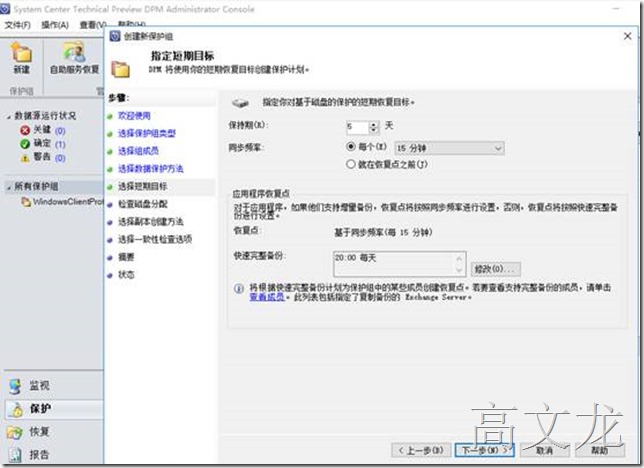The width and height of the screenshot is (644, 468).
Task: Click the 帮助 help button
Action: point(600,450)
